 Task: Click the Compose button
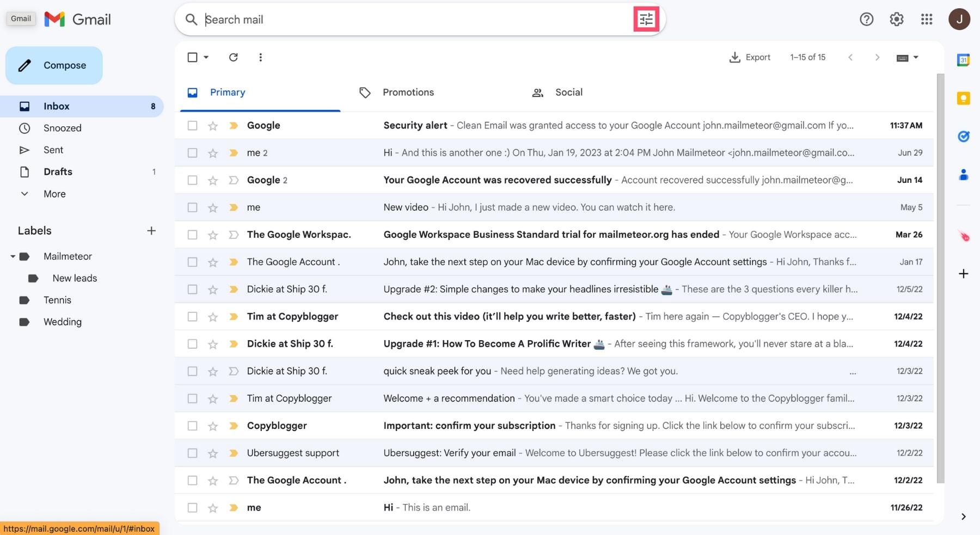[x=54, y=65]
